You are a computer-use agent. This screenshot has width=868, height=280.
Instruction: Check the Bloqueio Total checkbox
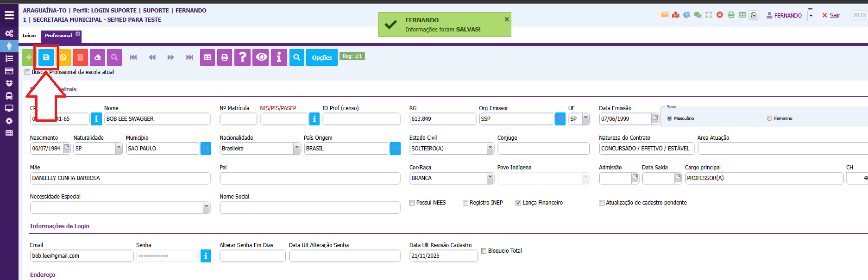(x=484, y=251)
